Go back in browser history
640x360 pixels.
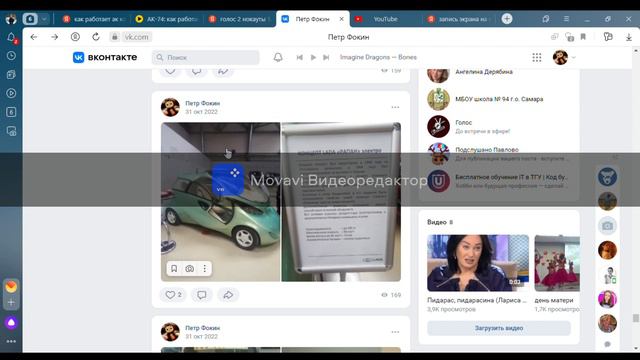pos(34,37)
